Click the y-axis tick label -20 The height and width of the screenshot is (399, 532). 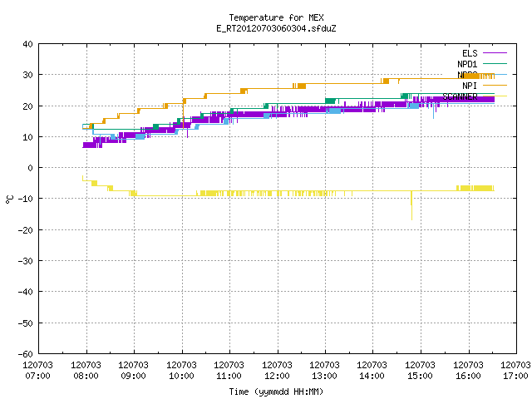pyautogui.click(x=26, y=230)
